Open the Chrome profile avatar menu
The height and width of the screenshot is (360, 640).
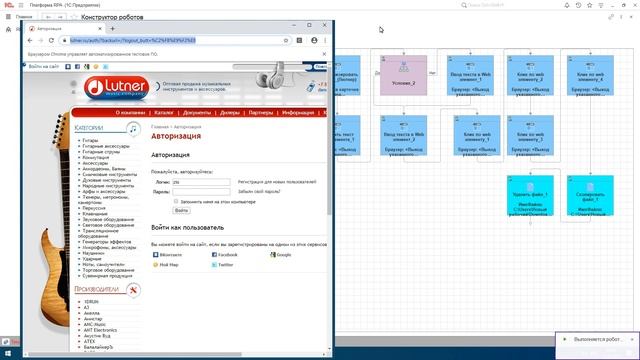[x=314, y=40]
